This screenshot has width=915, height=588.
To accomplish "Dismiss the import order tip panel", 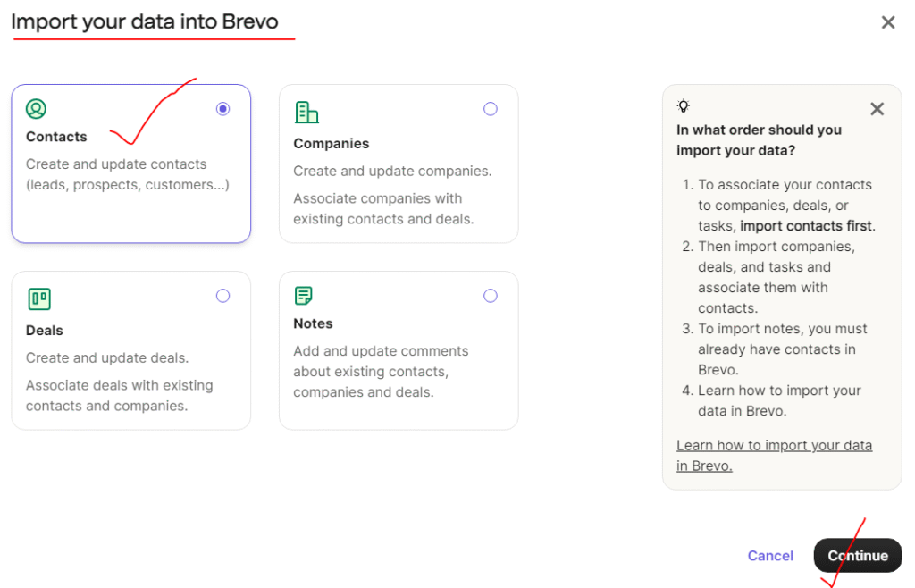I will click(x=877, y=109).
